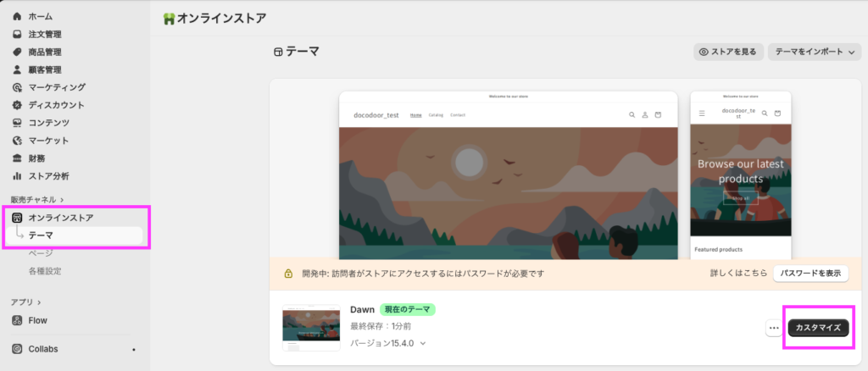Open the three-dot menu for Dawn theme
The height and width of the screenshot is (371, 868).
pyautogui.click(x=773, y=328)
